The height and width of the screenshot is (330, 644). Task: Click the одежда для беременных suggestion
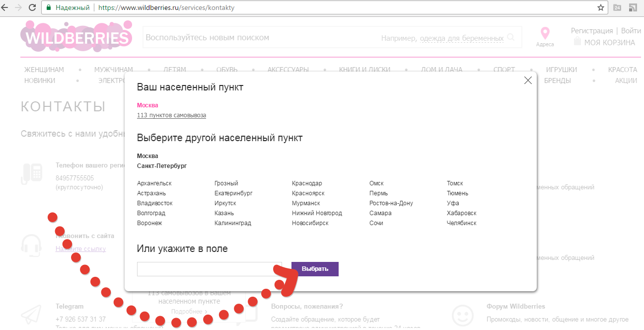pos(462,38)
